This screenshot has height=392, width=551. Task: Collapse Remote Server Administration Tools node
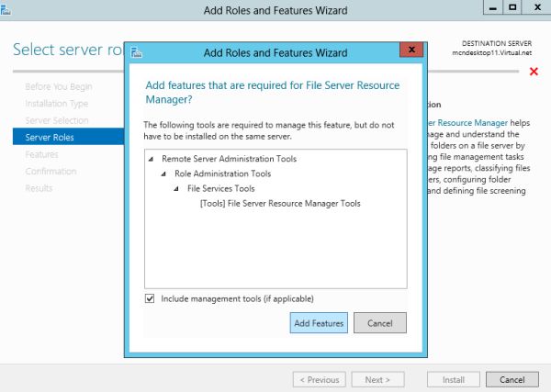click(x=151, y=159)
